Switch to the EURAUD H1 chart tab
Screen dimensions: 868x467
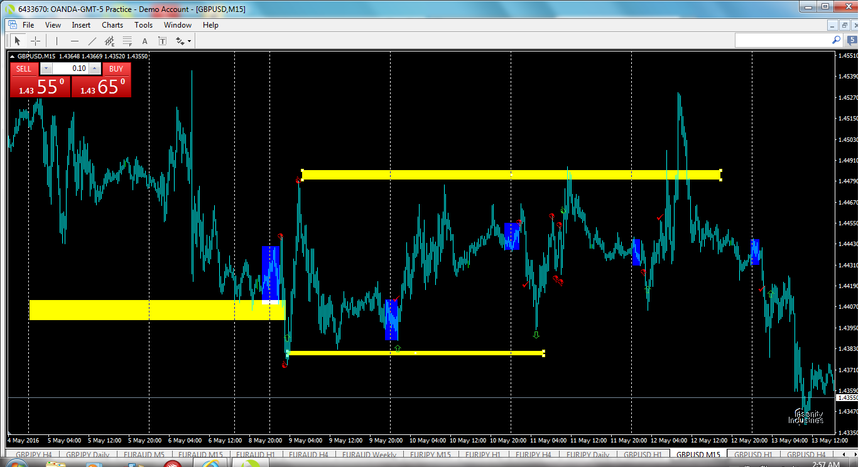pyautogui.click(x=255, y=455)
